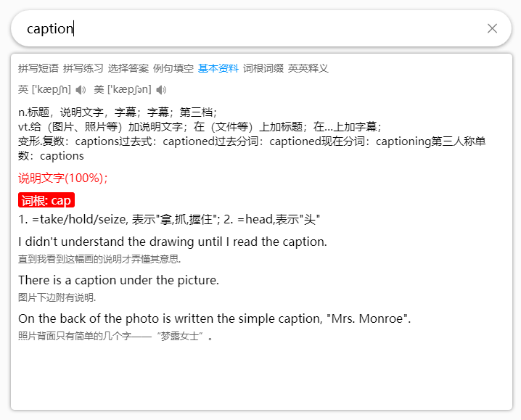Click the noun definition line starting with n.标题
Viewport: 521px width, 420px height.
(118, 112)
